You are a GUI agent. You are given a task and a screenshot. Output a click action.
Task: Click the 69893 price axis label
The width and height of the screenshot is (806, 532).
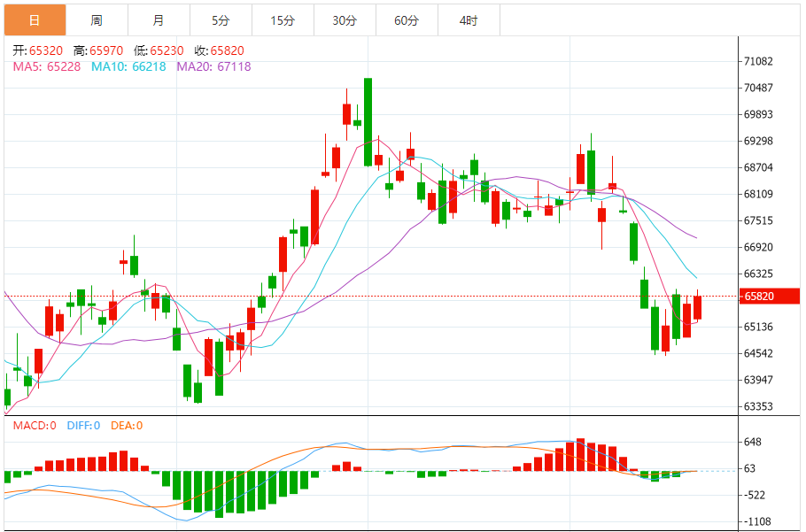click(x=759, y=114)
